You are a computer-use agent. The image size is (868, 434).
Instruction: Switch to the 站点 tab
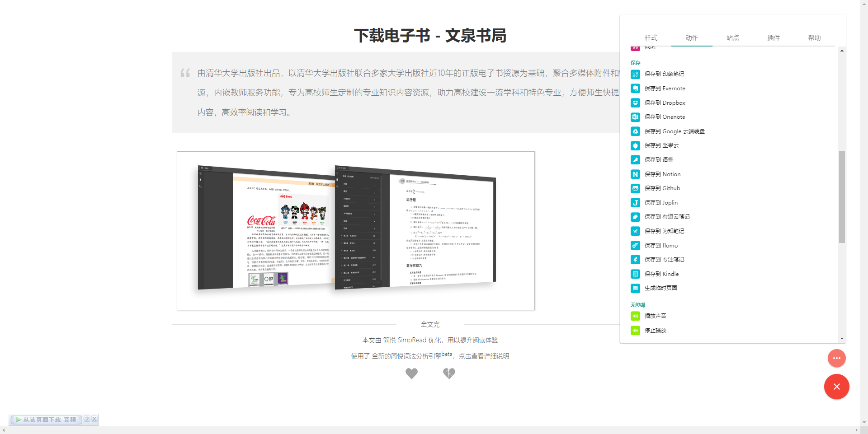click(733, 38)
